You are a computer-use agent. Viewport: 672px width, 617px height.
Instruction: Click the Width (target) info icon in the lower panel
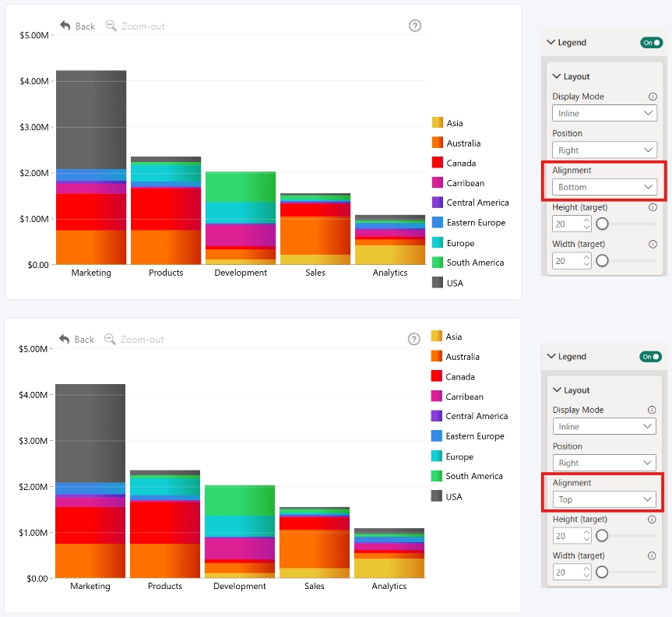pos(652,555)
